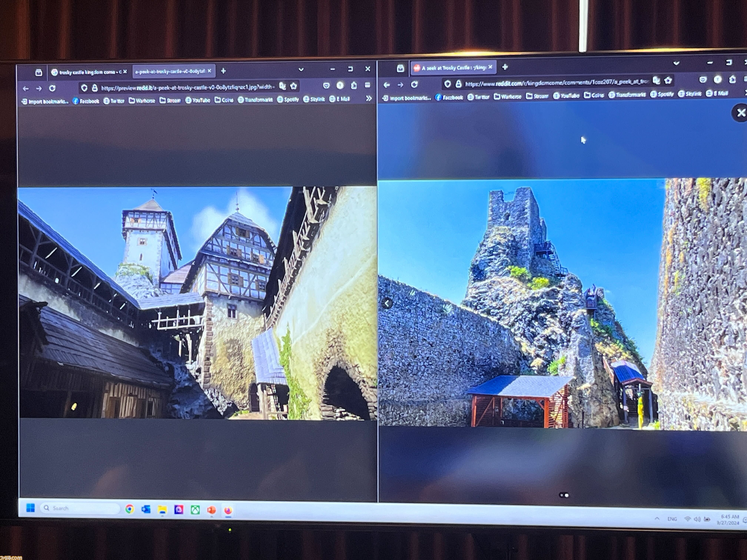List all tabs in the left window

pyautogui.click(x=301, y=69)
